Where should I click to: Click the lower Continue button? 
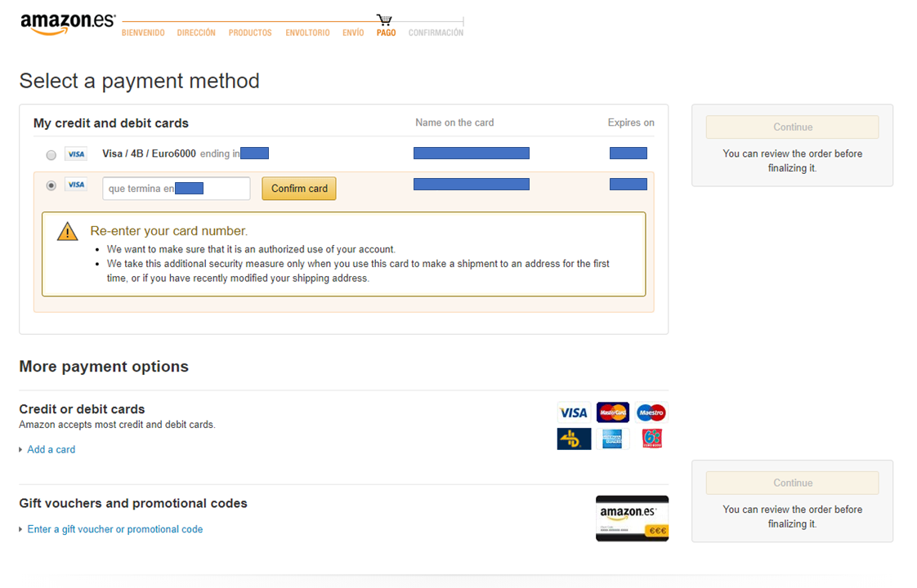pos(793,483)
